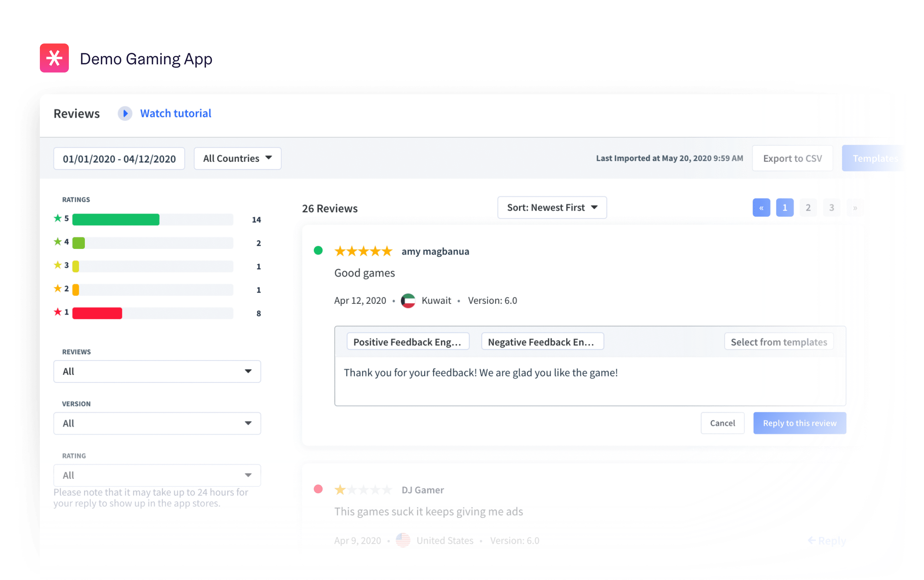
Task: Open the Sort: Newest First dropdown
Action: 552,208
